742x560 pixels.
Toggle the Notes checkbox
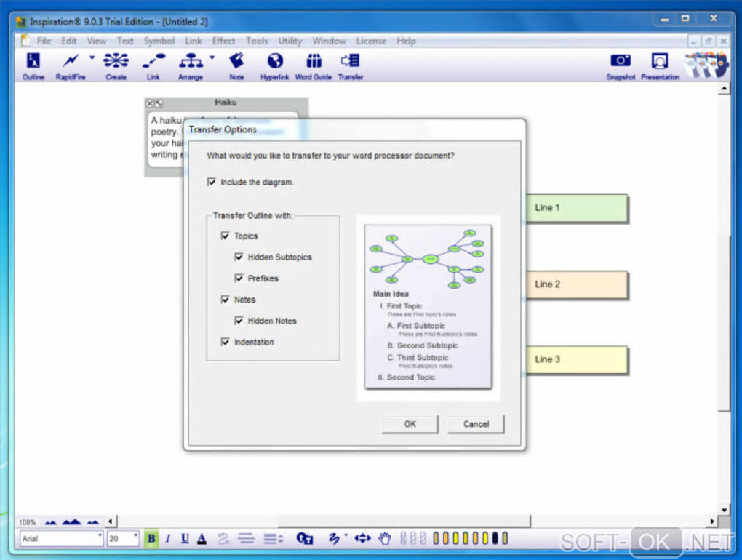tap(226, 300)
